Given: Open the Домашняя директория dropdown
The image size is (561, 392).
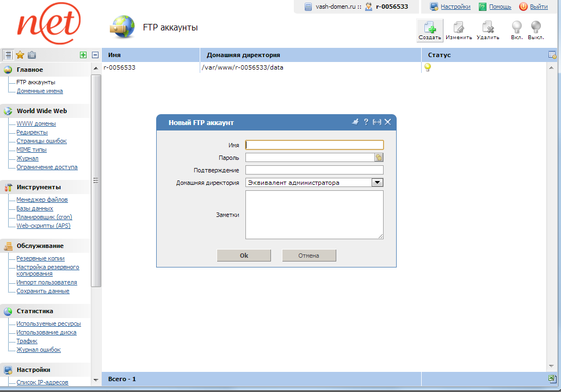Looking at the screenshot, I should [378, 182].
